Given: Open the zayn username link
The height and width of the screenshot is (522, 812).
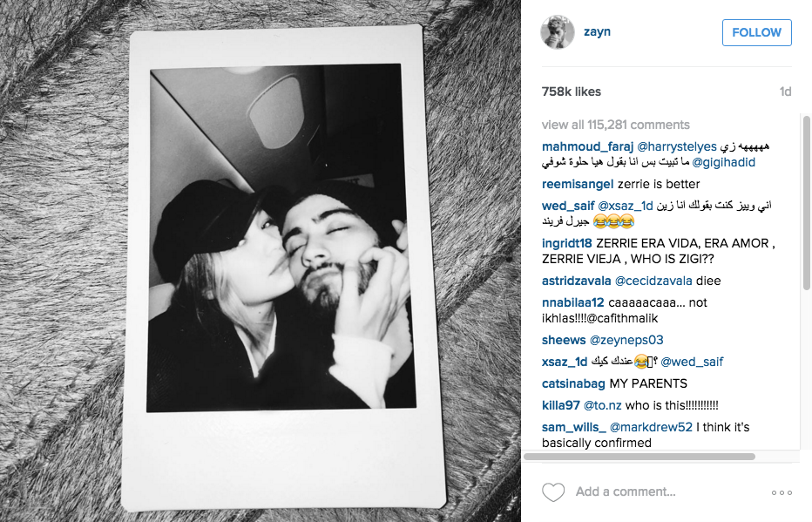Looking at the screenshot, I should tap(597, 31).
